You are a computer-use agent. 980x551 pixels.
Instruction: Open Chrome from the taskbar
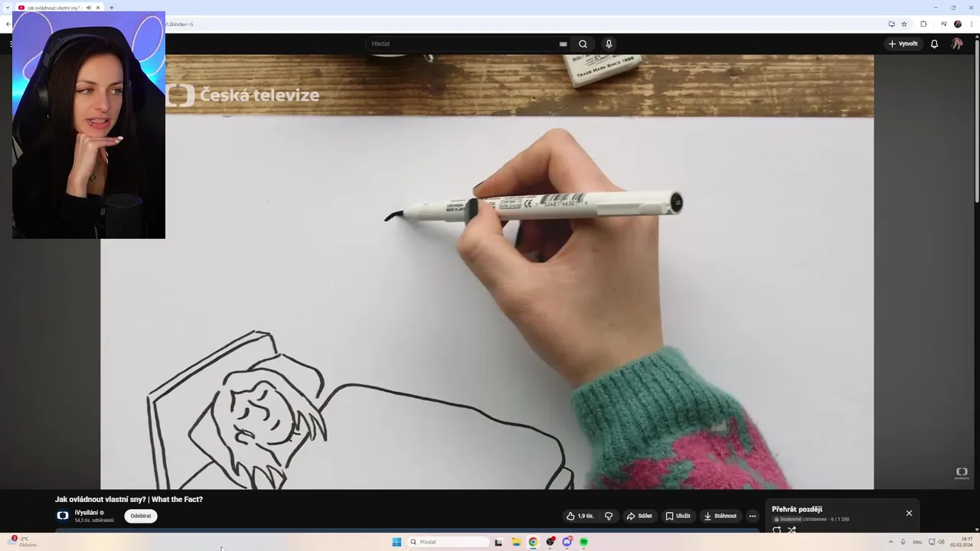click(533, 542)
